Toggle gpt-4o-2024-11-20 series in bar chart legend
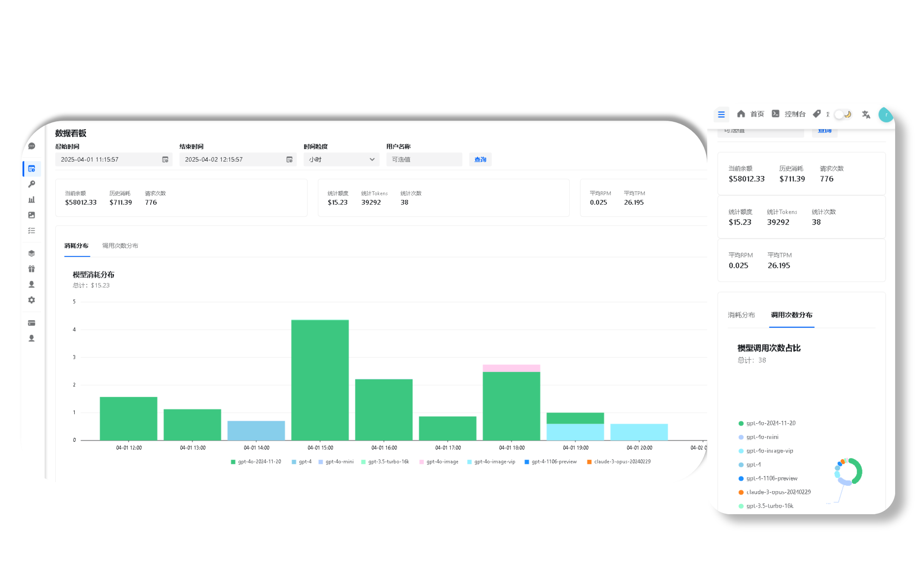Screen dimensions: 924x585 pos(256,462)
